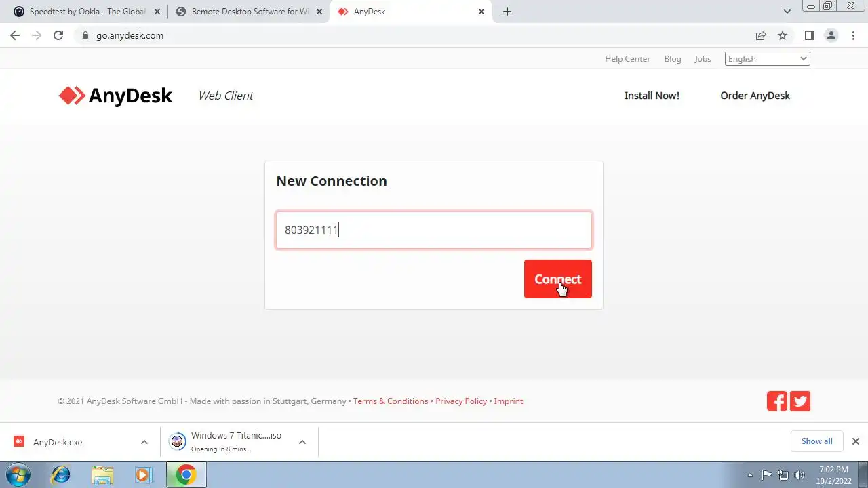Click the address bar URL go.anydesk.com
The image size is (868, 488).
(x=130, y=35)
